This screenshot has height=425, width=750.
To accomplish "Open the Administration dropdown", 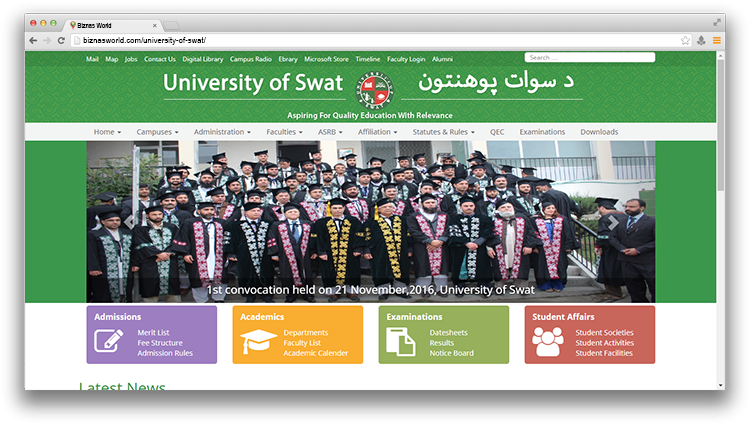I will point(222,132).
